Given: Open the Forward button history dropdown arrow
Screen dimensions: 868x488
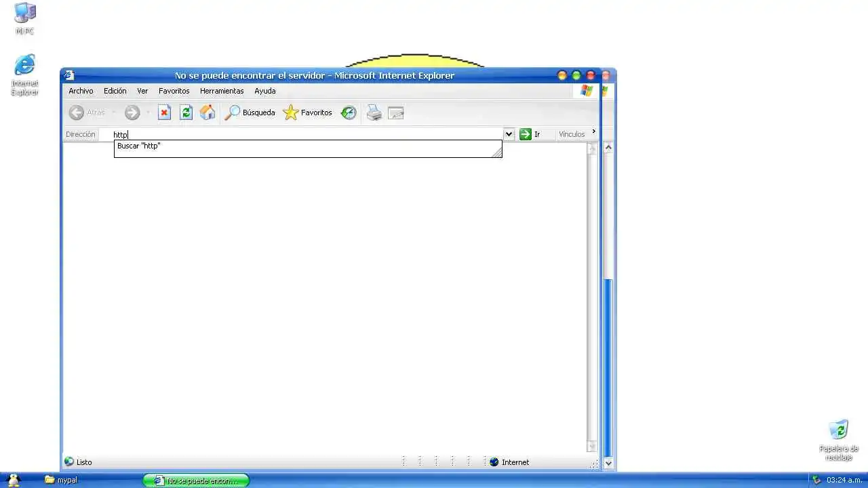Looking at the screenshot, I should pyautogui.click(x=148, y=113).
